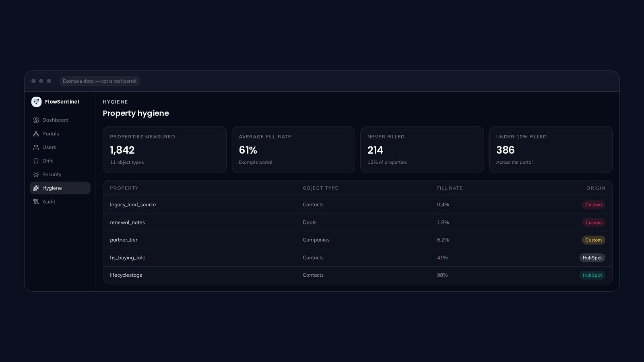Select the lifecyclestage property
The height and width of the screenshot is (362, 644).
click(x=126, y=275)
